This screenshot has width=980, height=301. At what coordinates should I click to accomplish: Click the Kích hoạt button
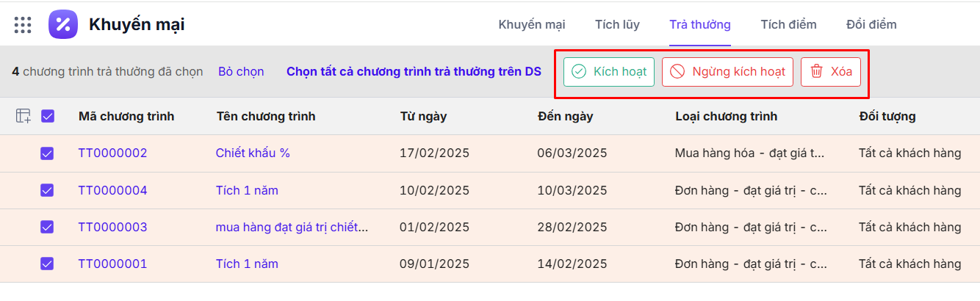click(609, 72)
